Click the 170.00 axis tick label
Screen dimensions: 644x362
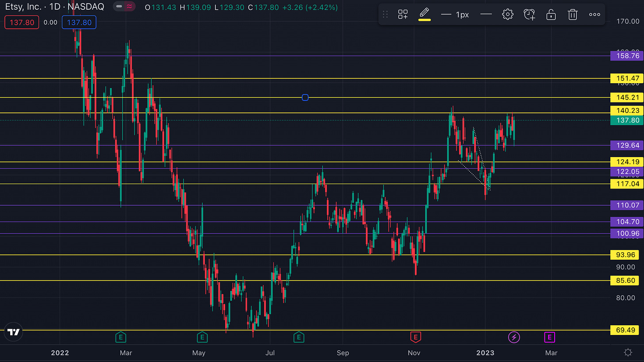[x=627, y=21]
